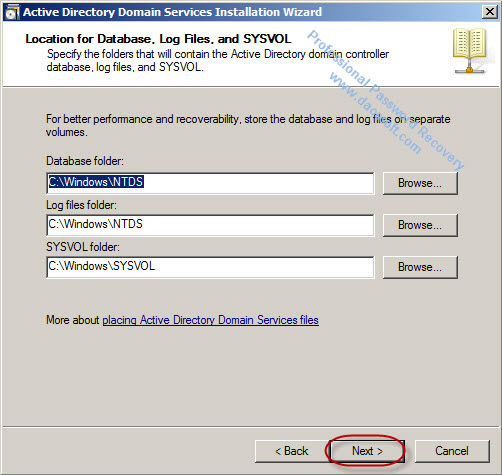Open placing Active Directory Domain Services files link
Viewport: 502px width, 475px height.
[210, 320]
